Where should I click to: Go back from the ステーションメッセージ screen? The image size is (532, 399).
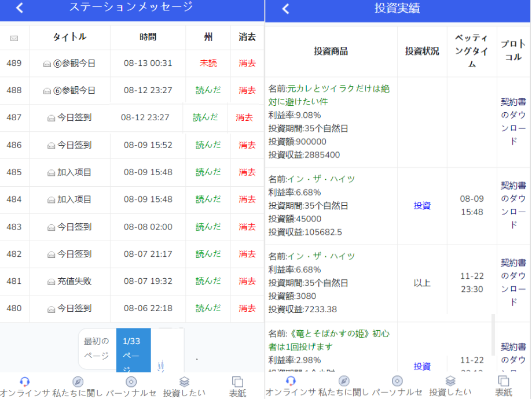[x=20, y=8]
